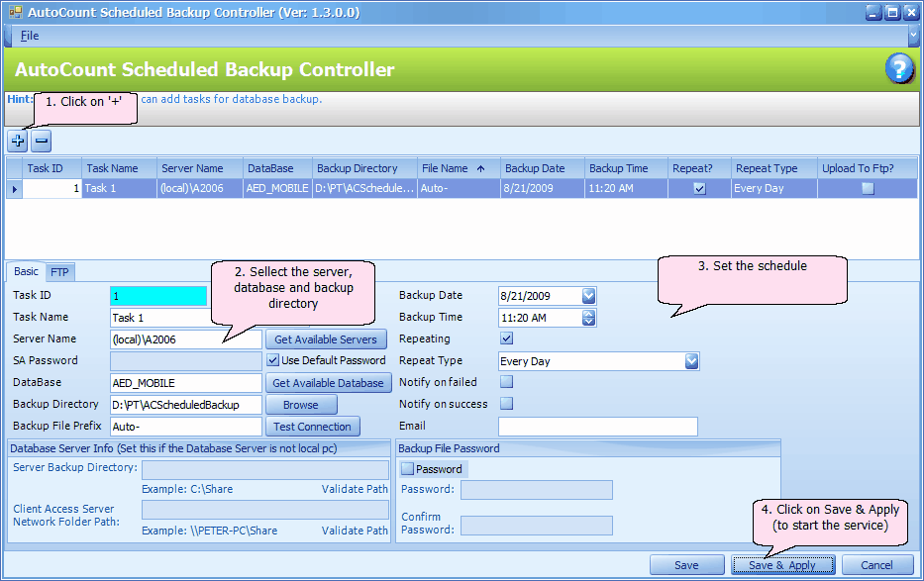Open help via the blue question mark
Screen dimensions: 924x581
[x=899, y=69]
